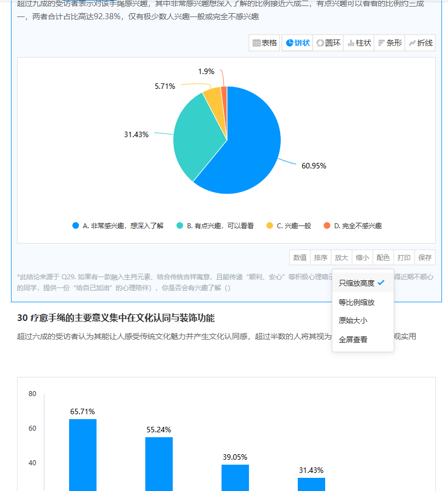Select 原始大小 menu option
This screenshot has height=491, width=448.
pyautogui.click(x=353, y=321)
